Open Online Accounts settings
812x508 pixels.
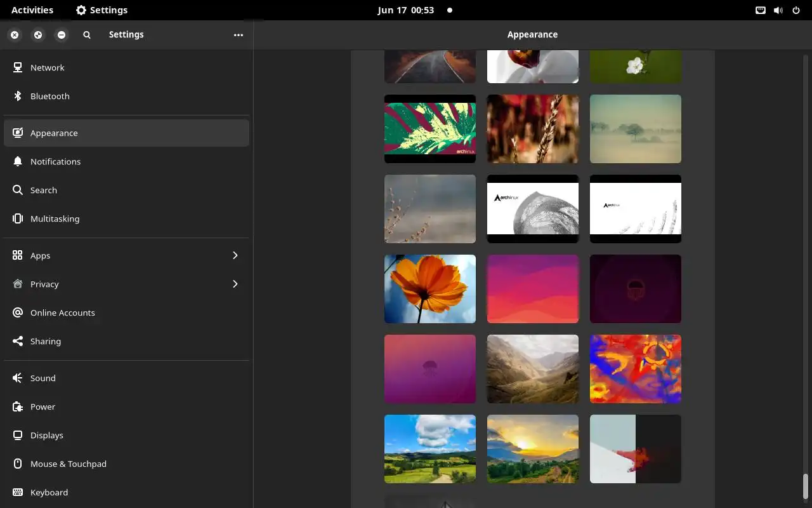tap(126, 312)
